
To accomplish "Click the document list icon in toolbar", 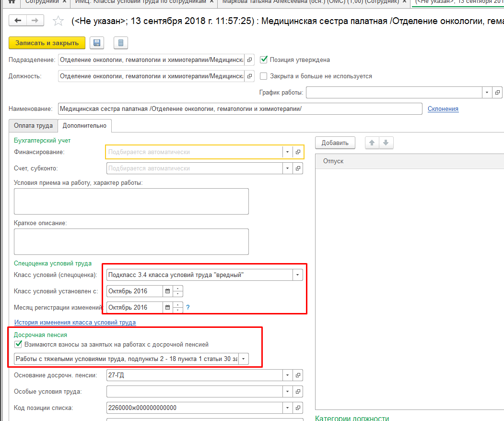I will (x=120, y=43).
